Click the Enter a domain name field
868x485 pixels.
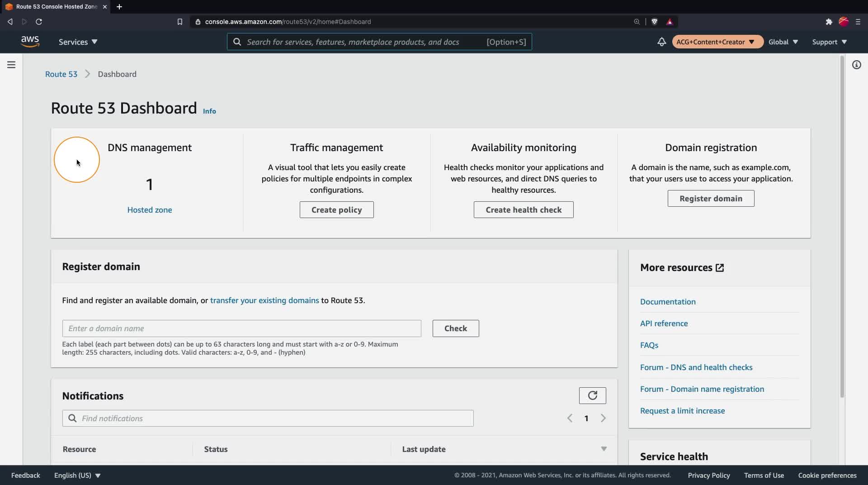coord(241,328)
